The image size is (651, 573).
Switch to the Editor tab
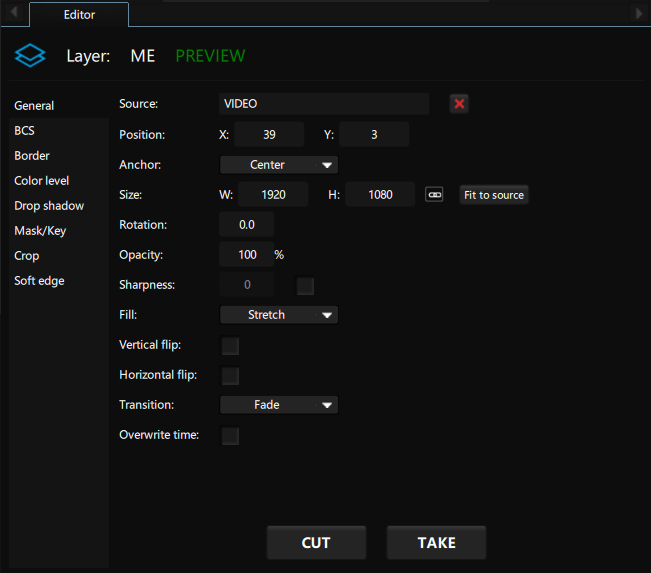[79, 15]
